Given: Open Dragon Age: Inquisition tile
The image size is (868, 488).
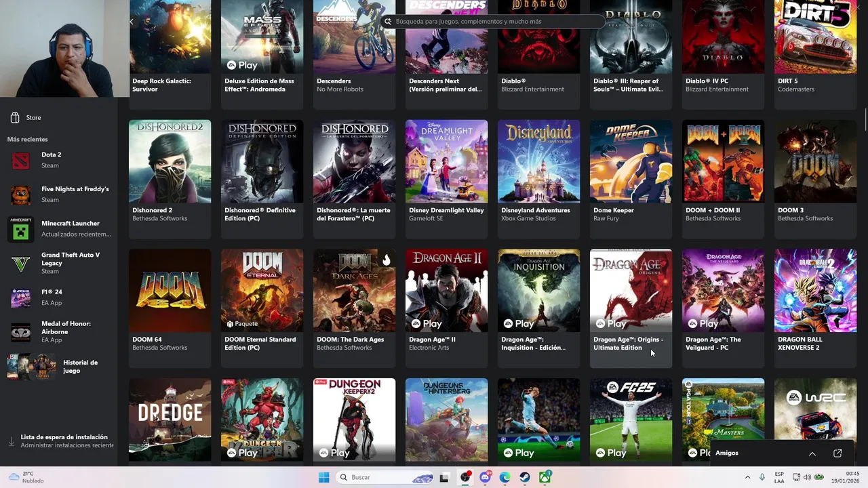Looking at the screenshot, I should [539, 308].
